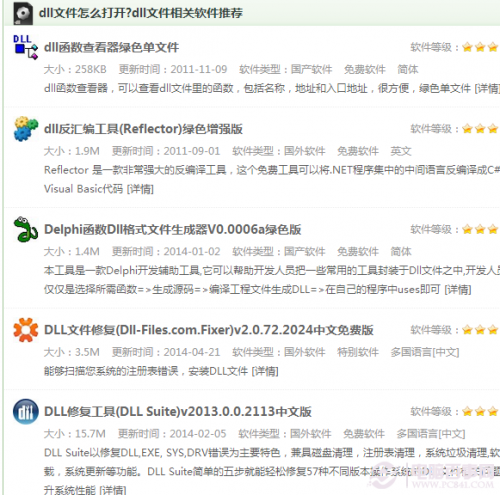
Task: Click the orange Dll-Files Fixer icon
Action: pyautogui.click(x=26, y=330)
